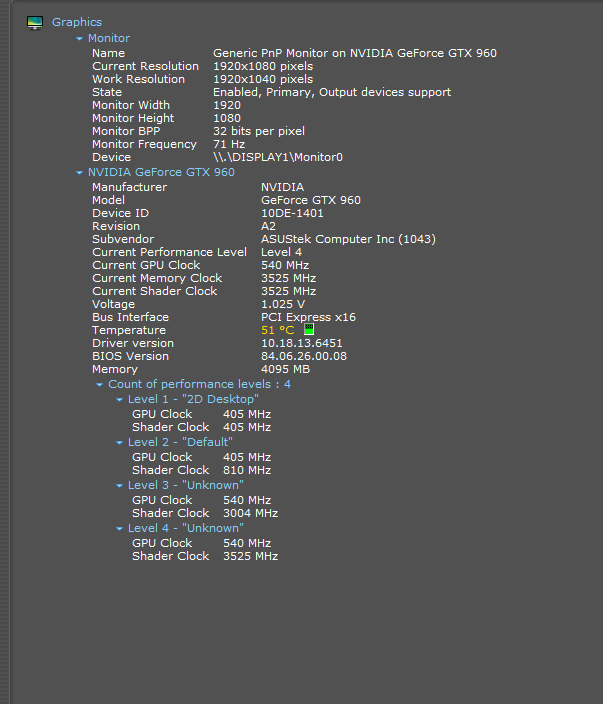Viewport: 603px width, 704px height.
Task: Click Generic PnP Monitor on NVIDIA GeForce GTX 960
Action: (x=355, y=53)
